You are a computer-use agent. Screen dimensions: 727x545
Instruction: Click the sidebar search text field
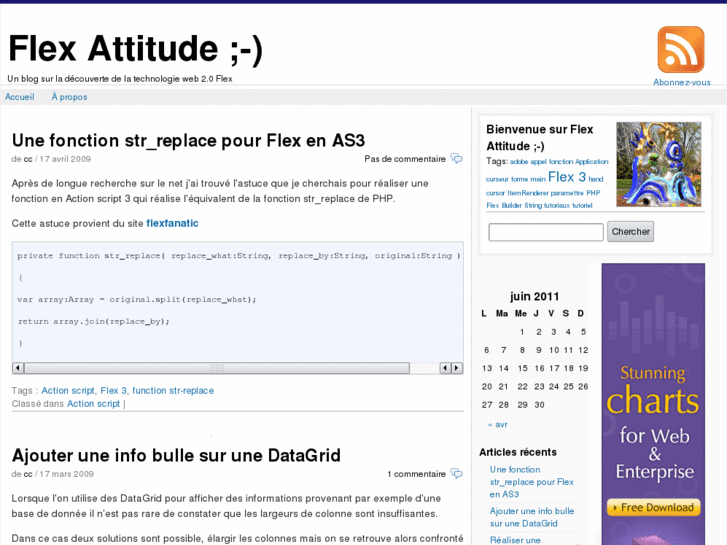tap(546, 232)
